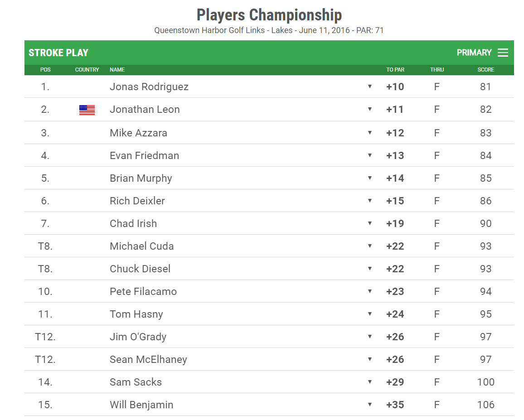The image size is (524, 420).
Task: Expand Rich Deixler's row arrow
Action: [369, 201]
